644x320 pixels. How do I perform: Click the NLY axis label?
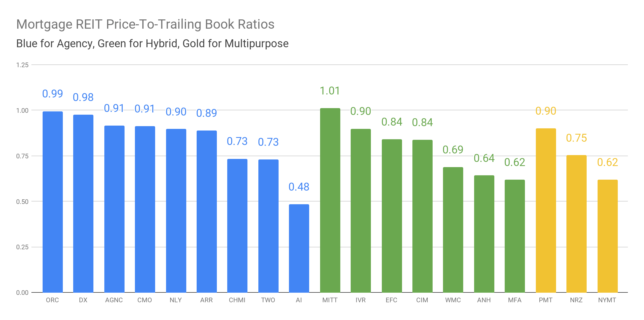[176, 300]
